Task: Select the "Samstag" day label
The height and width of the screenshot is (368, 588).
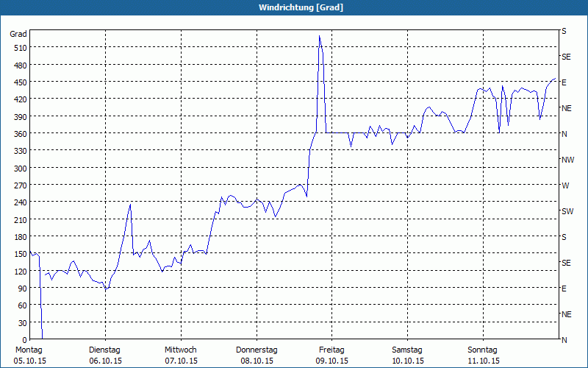Action: click(407, 350)
